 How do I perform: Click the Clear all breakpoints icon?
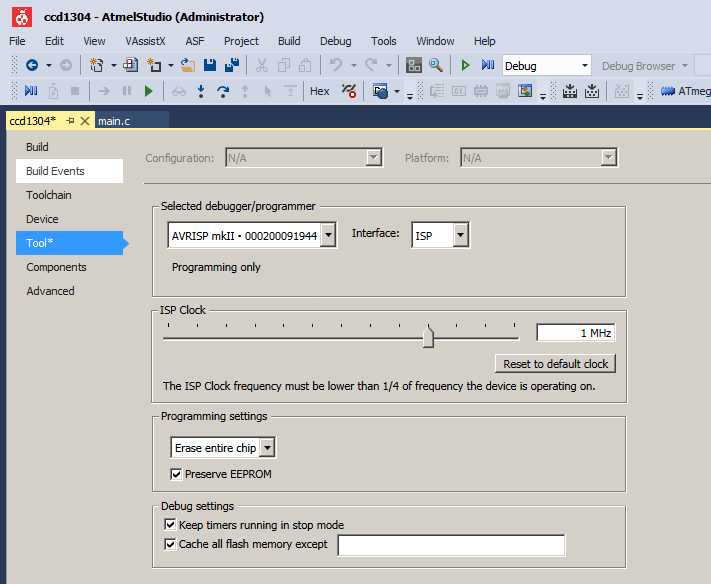(349, 91)
